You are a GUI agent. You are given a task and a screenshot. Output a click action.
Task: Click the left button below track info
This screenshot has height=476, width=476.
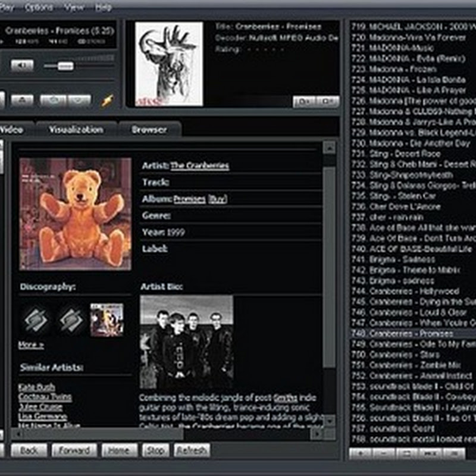[304, 102]
